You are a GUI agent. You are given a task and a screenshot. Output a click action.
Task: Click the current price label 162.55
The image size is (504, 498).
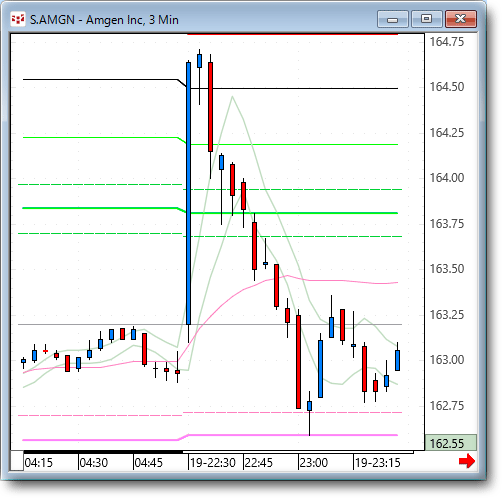(x=451, y=443)
